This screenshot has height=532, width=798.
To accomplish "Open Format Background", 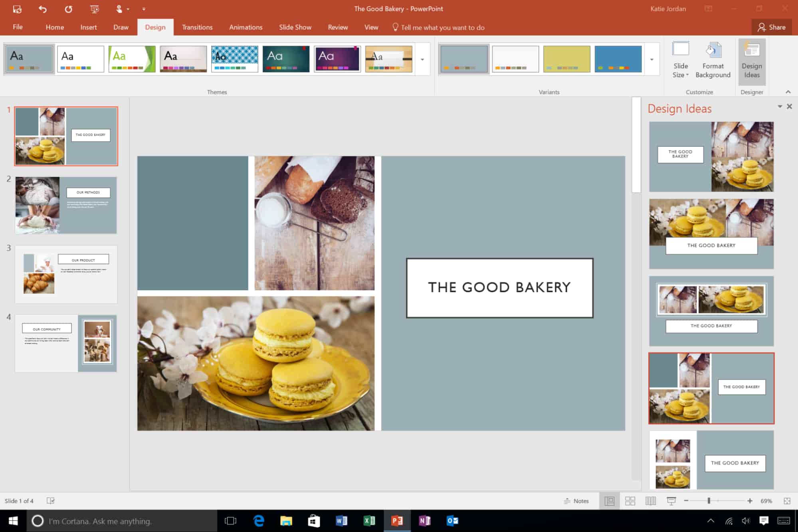I will coord(713,59).
